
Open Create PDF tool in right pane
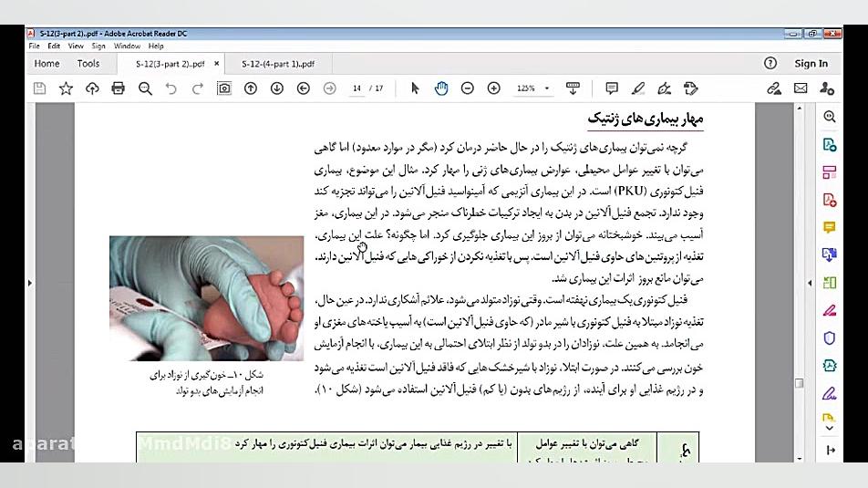(x=830, y=200)
